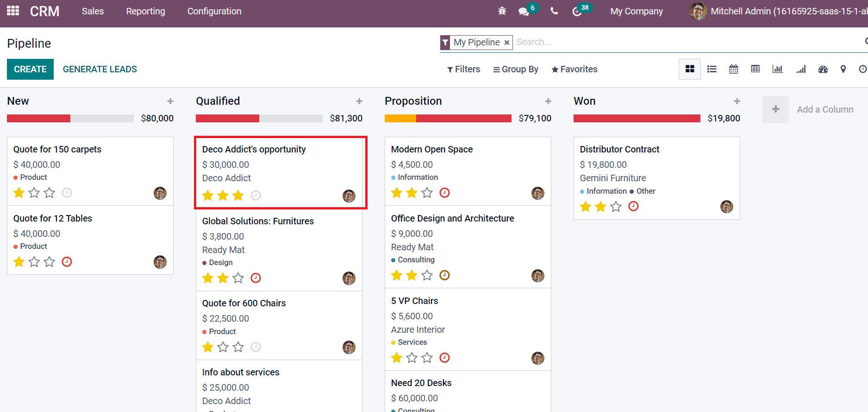Viewport: 868px width, 412px height.
Task: Open activity clock on Quote for 150 carpets
Action: tap(67, 192)
